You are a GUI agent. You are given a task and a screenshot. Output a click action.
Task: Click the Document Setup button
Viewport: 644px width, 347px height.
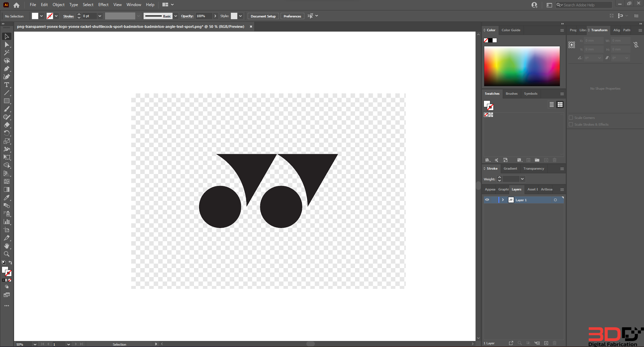click(263, 16)
